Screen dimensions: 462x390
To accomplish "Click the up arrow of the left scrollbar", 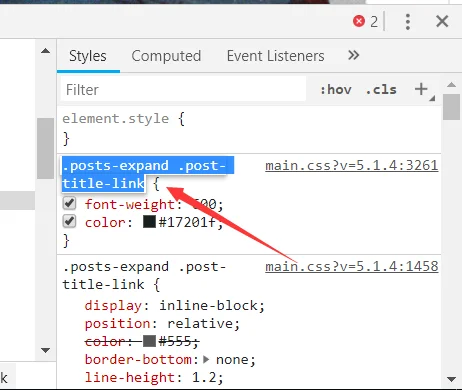I will coord(45,51).
